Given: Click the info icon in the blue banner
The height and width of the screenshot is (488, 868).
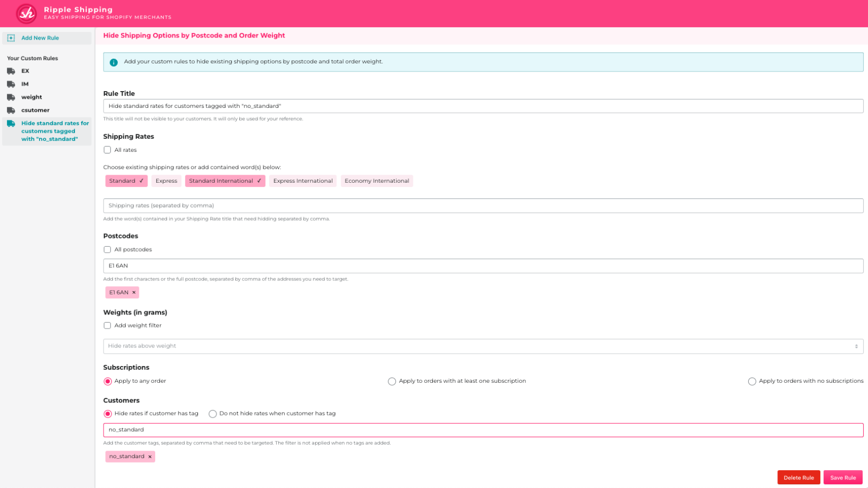Looking at the screenshot, I should click(x=113, y=62).
